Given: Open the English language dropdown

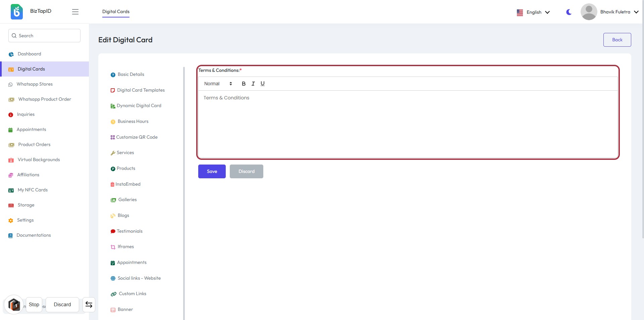Looking at the screenshot, I should click(x=533, y=12).
